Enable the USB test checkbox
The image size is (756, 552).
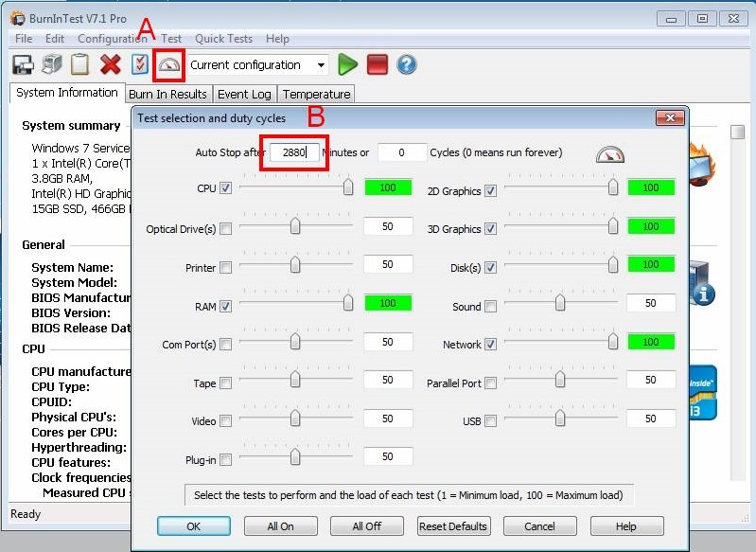click(x=490, y=420)
